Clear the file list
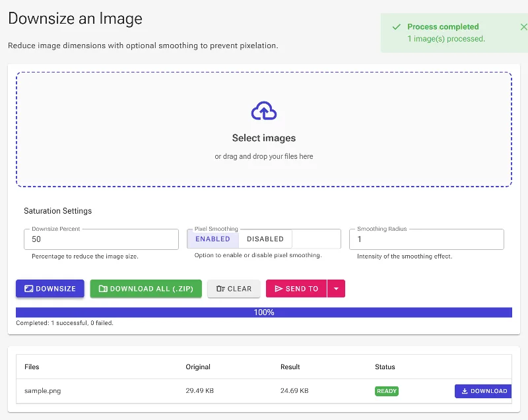This screenshot has width=528, height=420. pyautogui.click(x=234, y=289)
